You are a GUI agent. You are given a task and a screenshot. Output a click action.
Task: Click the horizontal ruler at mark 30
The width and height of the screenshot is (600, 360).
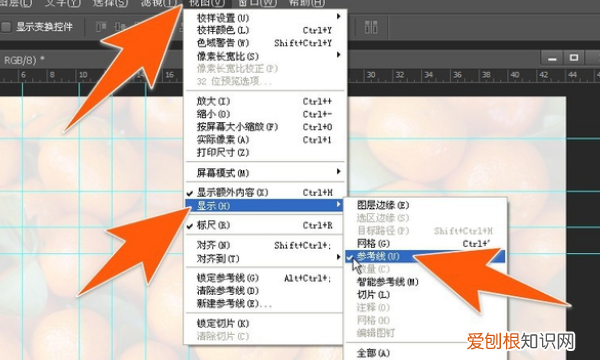pyautogui.click(x=371, y=75)
